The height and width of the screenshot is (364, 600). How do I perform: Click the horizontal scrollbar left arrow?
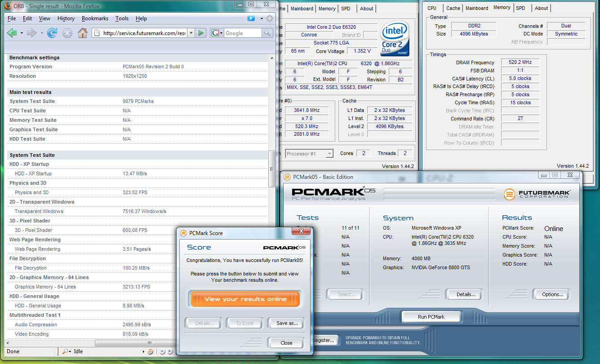point(8,343)
